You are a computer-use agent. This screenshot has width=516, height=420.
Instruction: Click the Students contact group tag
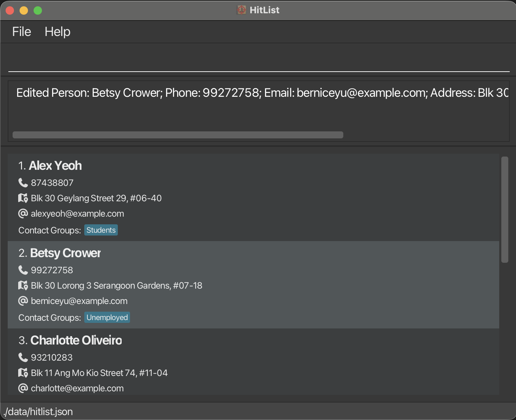tap(101, 230)
